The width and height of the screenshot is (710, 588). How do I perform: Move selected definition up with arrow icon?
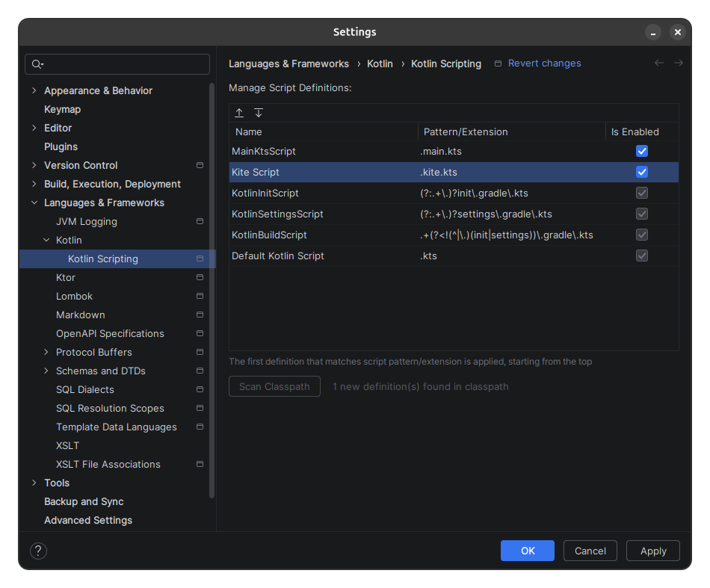(239, 113)
